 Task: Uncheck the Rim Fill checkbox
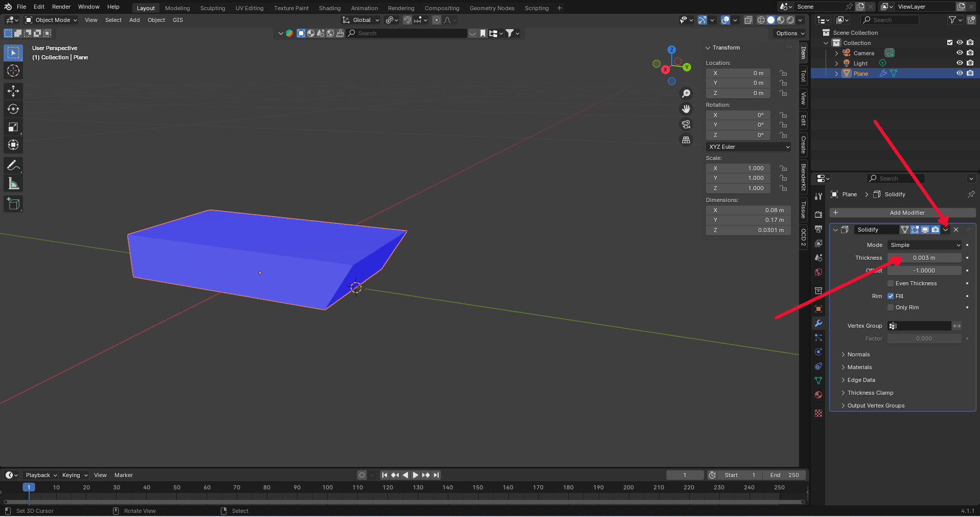point(891,296)
